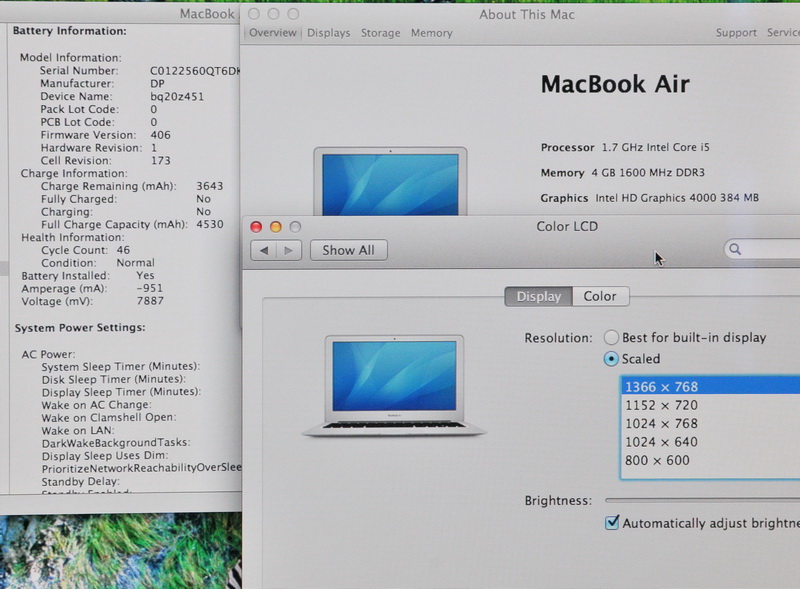Click the MacBook image in Color LCD pane
The width and height of the screenshot is (800, 589).
coord(394,386)
